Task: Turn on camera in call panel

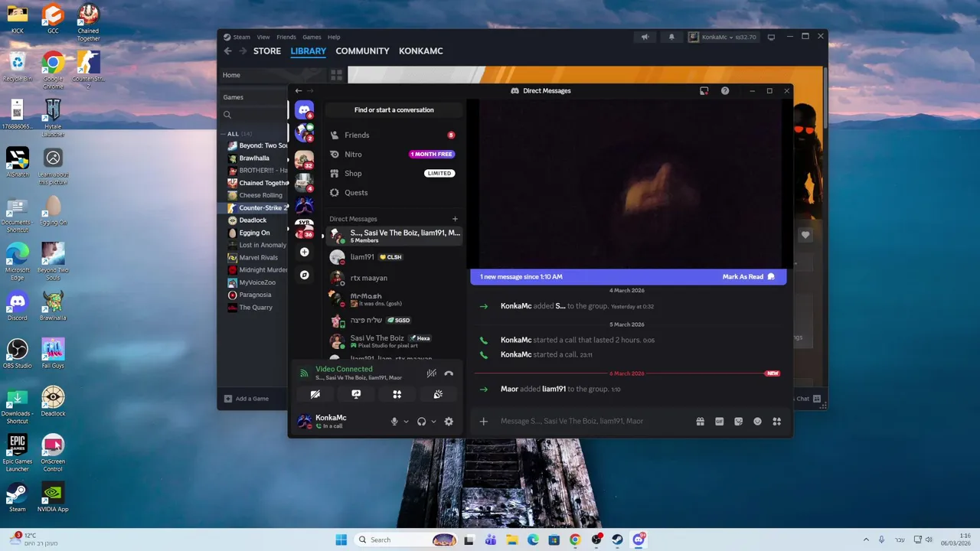Action: point(315,394)
